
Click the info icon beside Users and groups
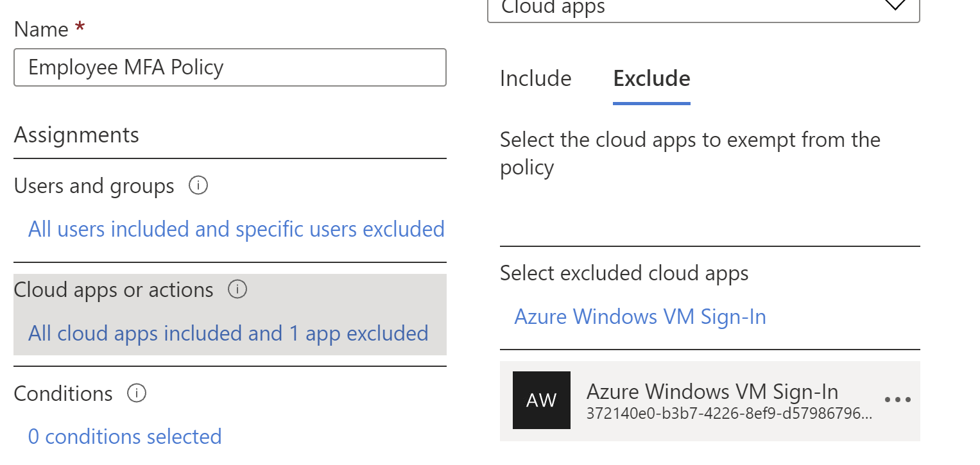pyautogui.click(x=198, y=186)
